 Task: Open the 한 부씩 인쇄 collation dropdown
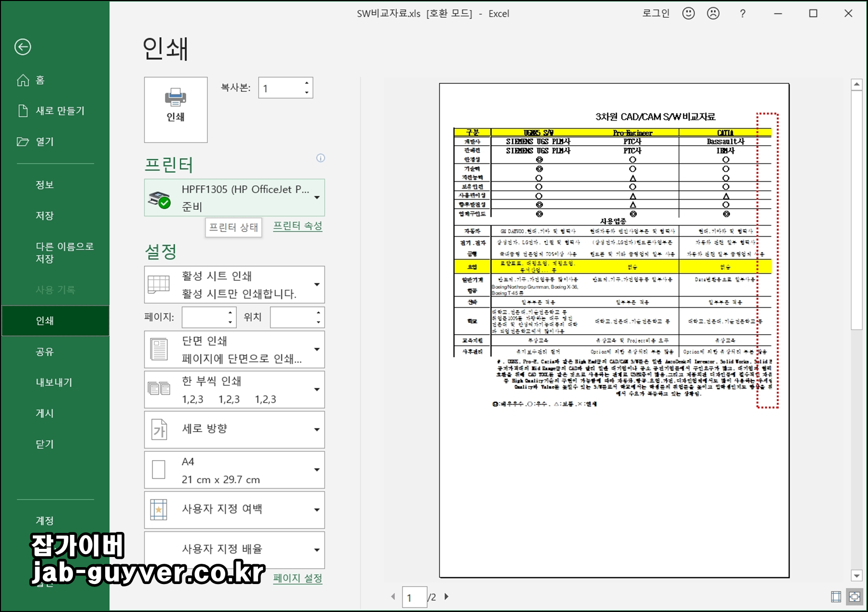click(x=234, y=390)
